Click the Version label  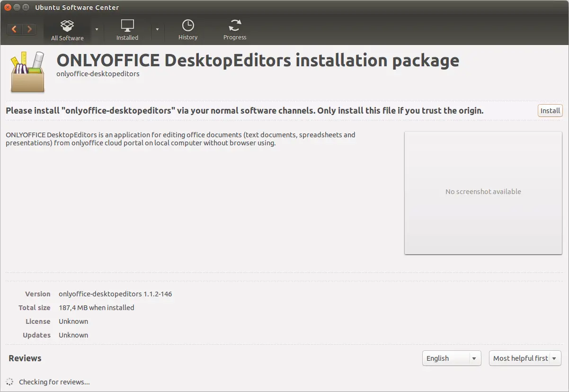38,294
